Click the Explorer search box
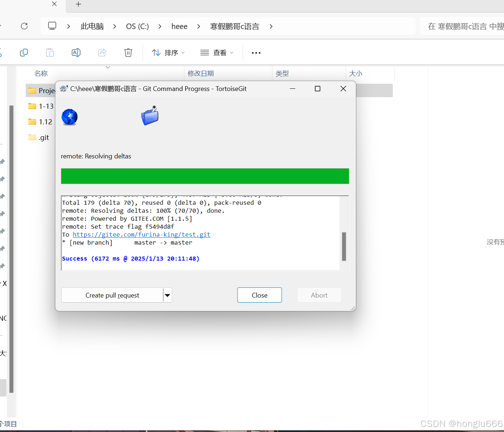This screenshot has width=504, height=432. click(x=462, y=26)
